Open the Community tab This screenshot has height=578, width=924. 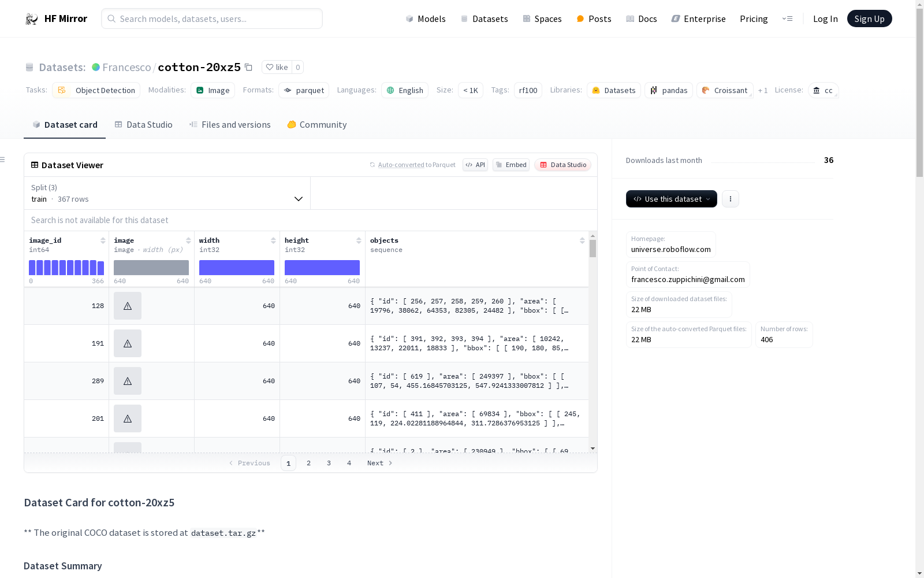point(317,125)
